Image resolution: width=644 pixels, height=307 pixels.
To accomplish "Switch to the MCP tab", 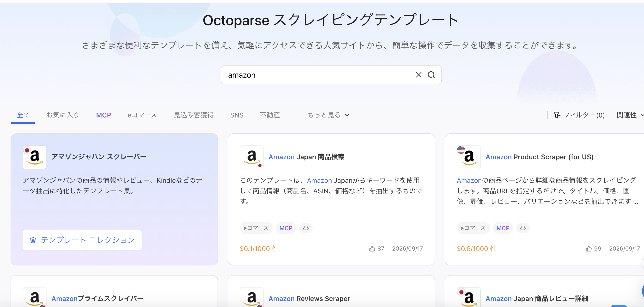I will point(103,115).
